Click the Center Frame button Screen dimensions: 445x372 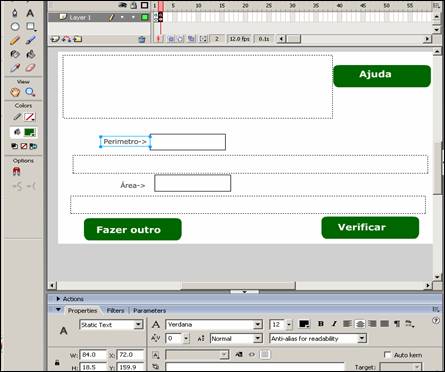point(159,39)
